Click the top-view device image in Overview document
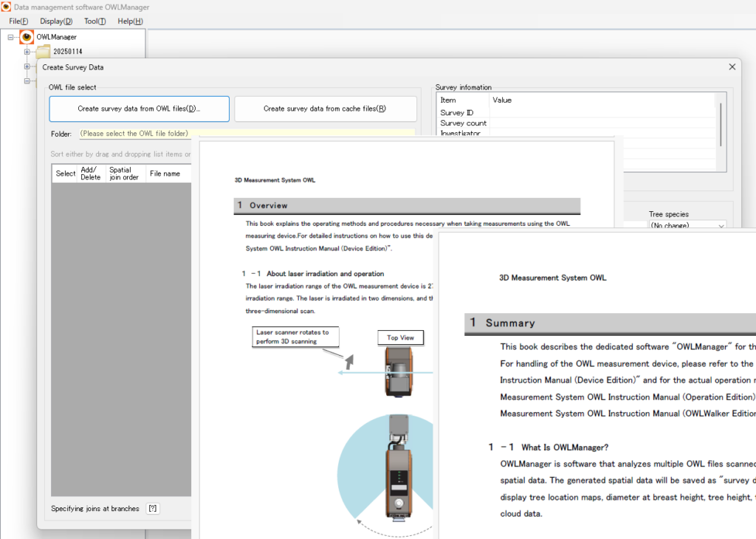 click(x=398, y=371)
